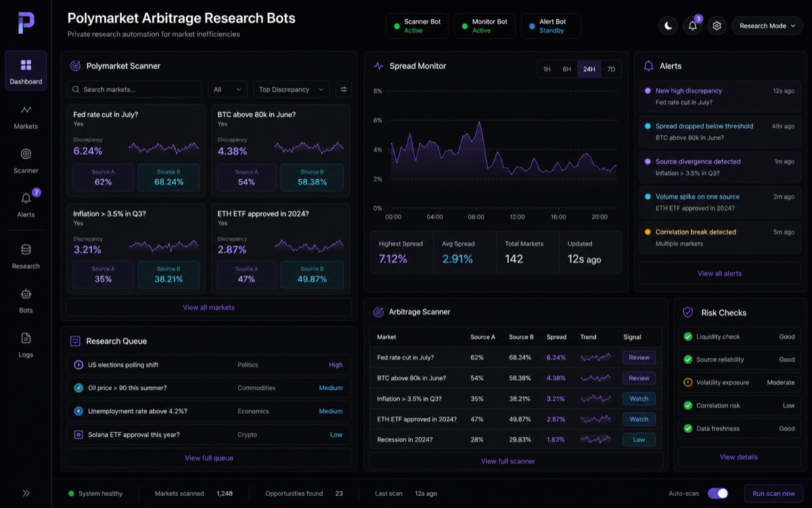Open settings gear icon in header
The image size is (812, 508).
(x=717, y=26)
